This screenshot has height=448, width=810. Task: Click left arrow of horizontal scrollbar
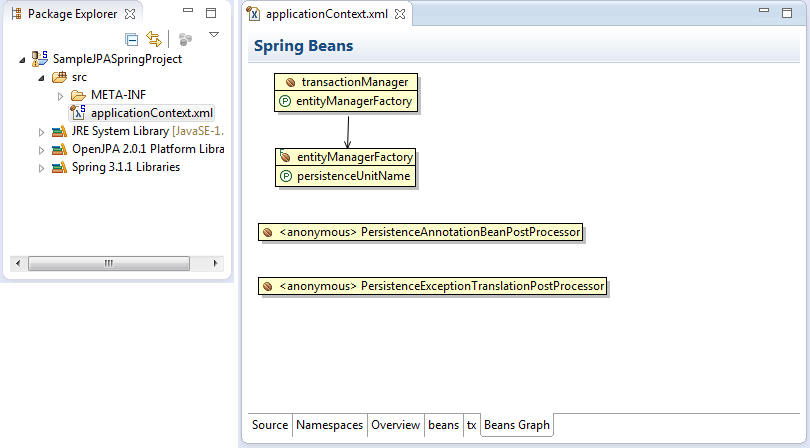tap(18, 264)
